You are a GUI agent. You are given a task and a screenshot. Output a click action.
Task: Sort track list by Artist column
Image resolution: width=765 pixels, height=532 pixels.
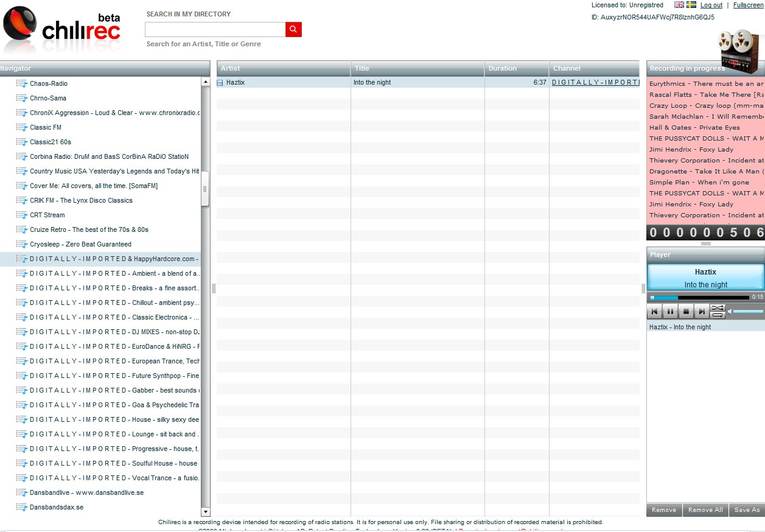pos(284,68)
